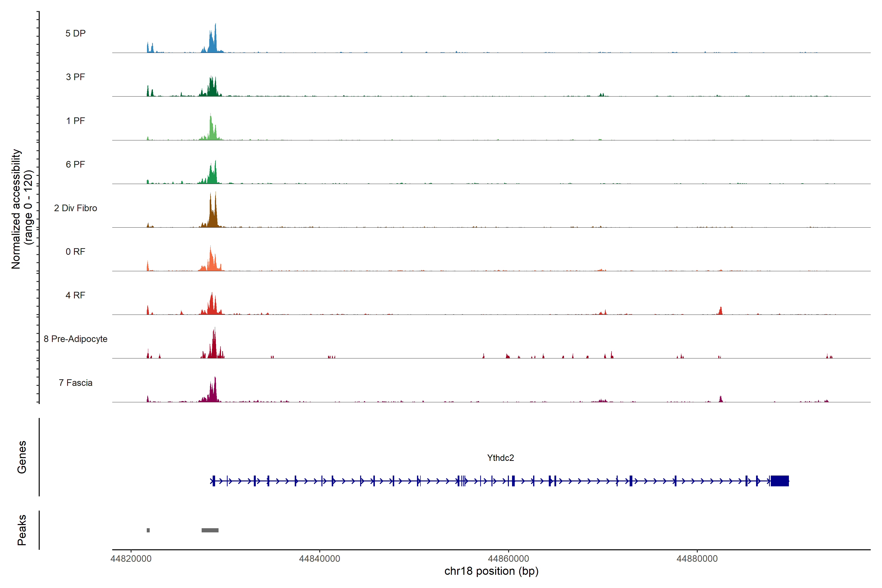Screen dimensions: 882x588
Task: Click the 44880000 axis tick label
Action: 697,559
